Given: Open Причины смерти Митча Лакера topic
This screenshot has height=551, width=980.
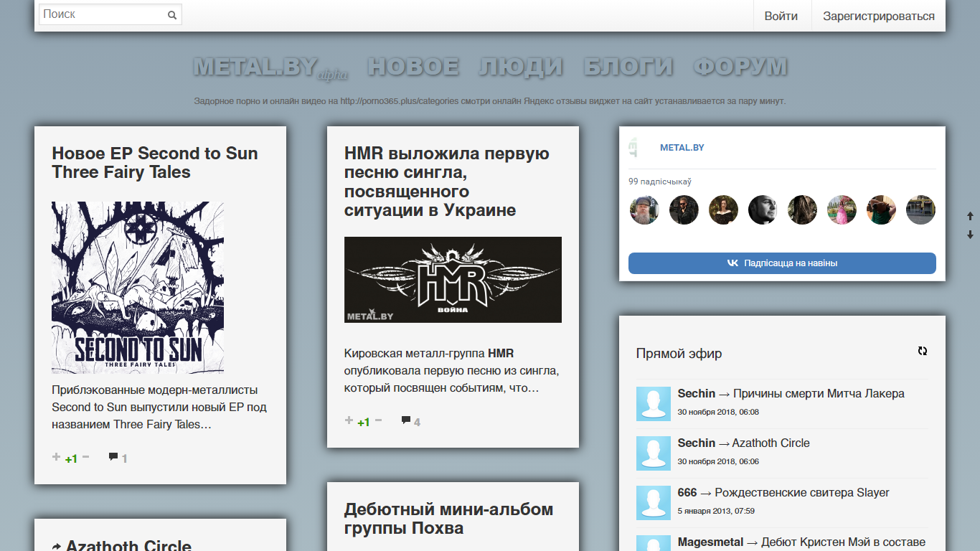Looking at the screenshot, I should 819,393.
